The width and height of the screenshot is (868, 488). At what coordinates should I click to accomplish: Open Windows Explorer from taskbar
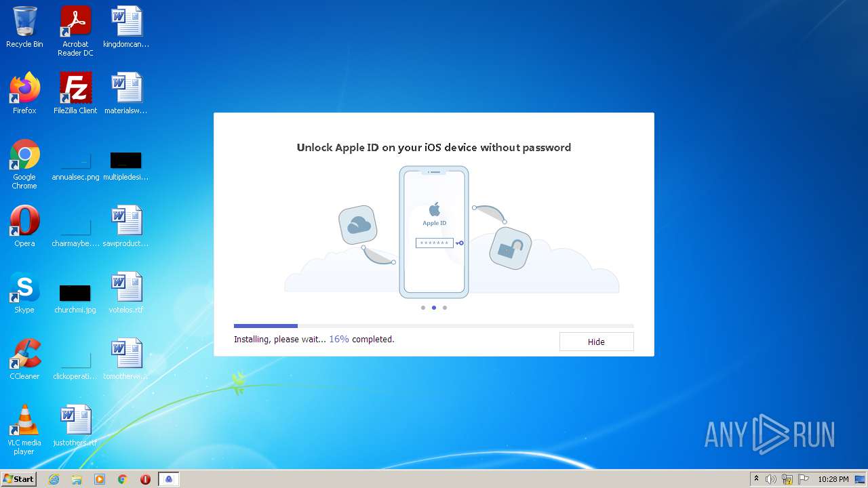coord(77,479)
